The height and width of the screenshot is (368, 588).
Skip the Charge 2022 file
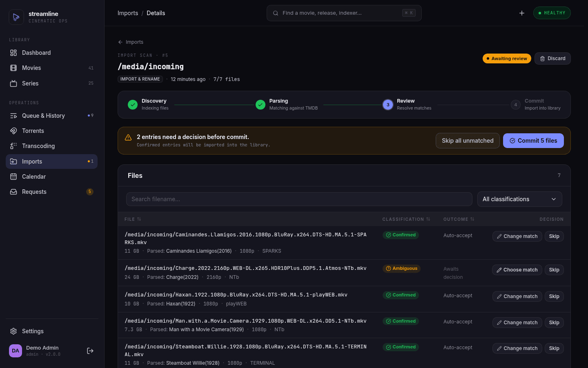[554, 270]
